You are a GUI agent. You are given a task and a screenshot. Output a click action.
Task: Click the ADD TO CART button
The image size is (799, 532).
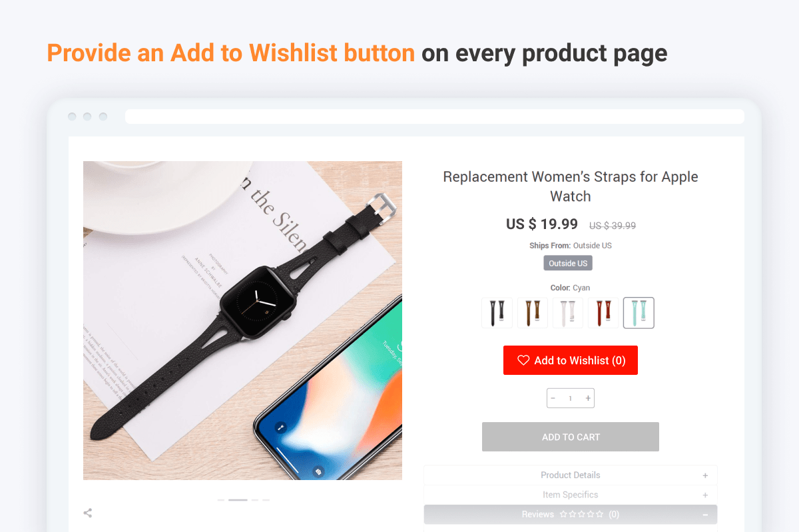571,437
